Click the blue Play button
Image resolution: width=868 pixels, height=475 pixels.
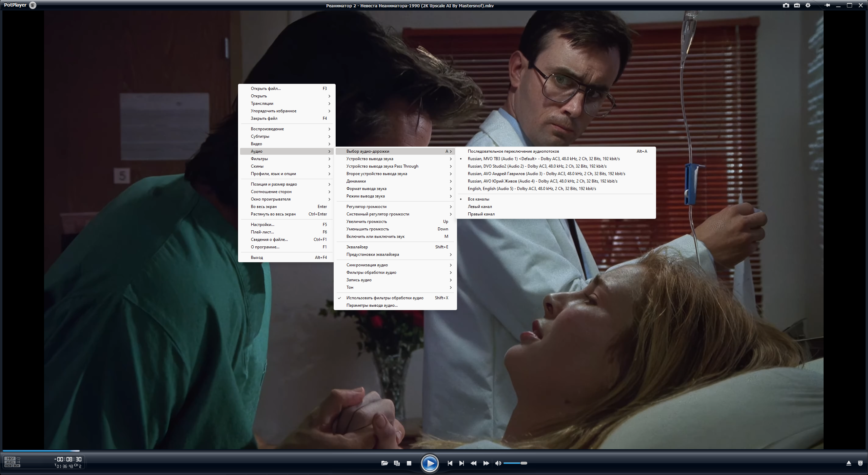coord(430,463)
